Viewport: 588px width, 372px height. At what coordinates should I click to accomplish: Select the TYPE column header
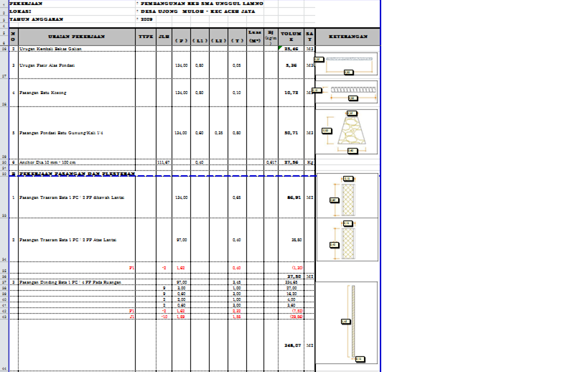146,37
